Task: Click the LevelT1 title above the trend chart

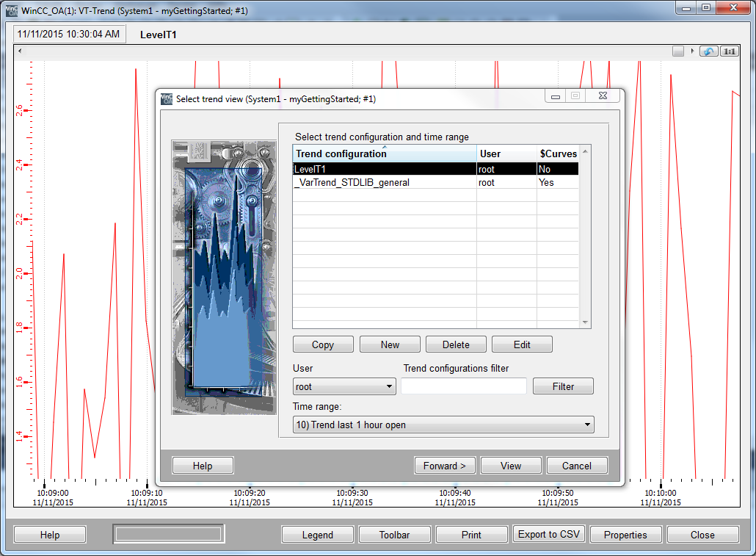Action: tap(158, 35)
